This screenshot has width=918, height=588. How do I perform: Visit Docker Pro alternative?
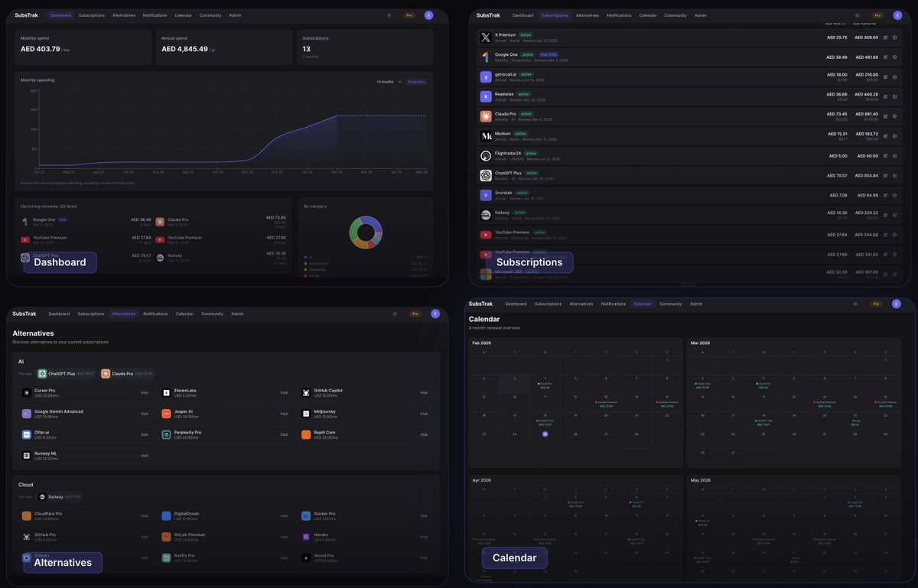424,516
